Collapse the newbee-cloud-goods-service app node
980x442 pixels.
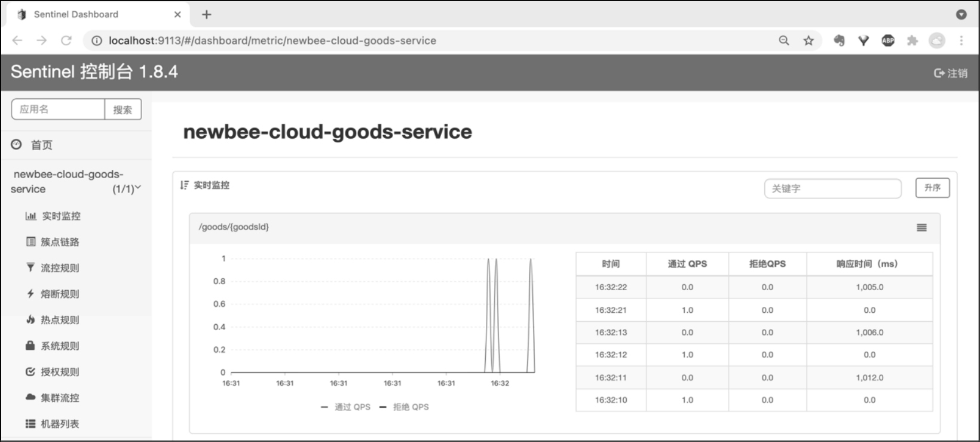pos(76,181)
